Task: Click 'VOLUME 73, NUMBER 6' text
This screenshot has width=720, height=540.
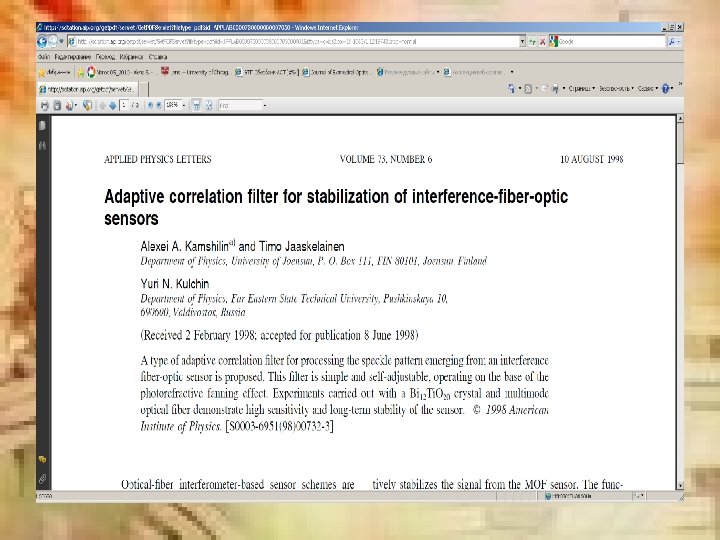Action: click(386, 159)
